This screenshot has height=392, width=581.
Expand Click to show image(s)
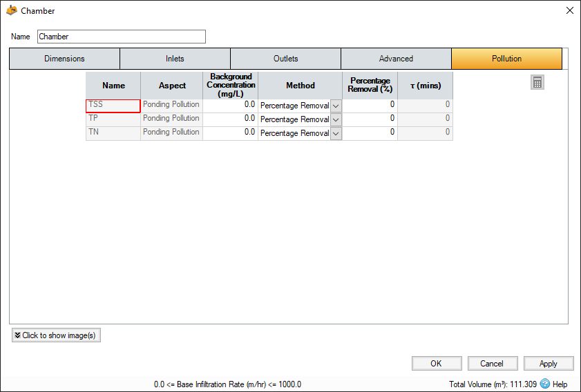pos(56,335)
